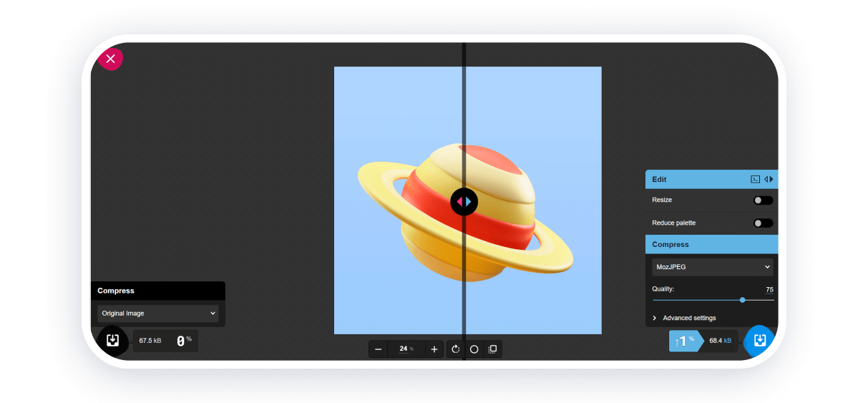The height and width of the screenshot is (403, 868).
Task: Click the Quality slider handle
Action: (x=742, y=300)
